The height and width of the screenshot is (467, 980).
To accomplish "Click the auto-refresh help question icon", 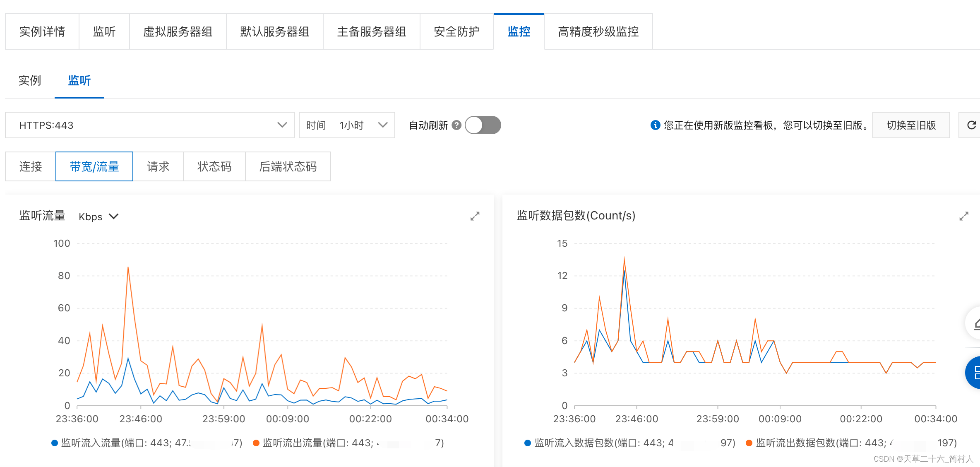I will (x=456, y=125).
